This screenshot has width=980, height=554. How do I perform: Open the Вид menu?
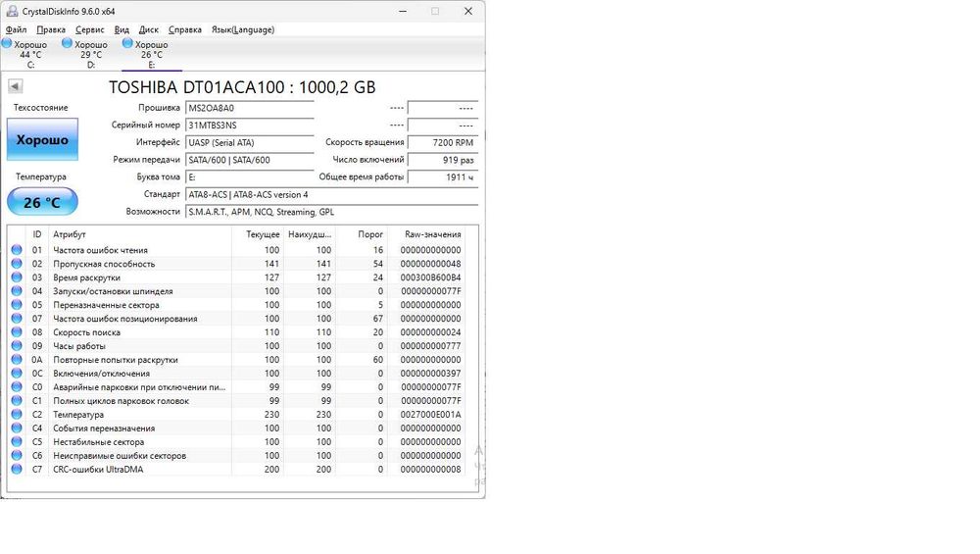(122, 29)
